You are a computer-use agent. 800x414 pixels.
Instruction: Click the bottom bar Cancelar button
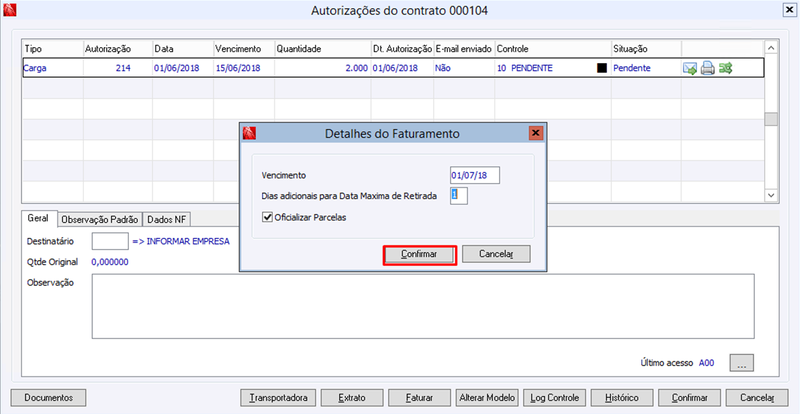point(757,398)
